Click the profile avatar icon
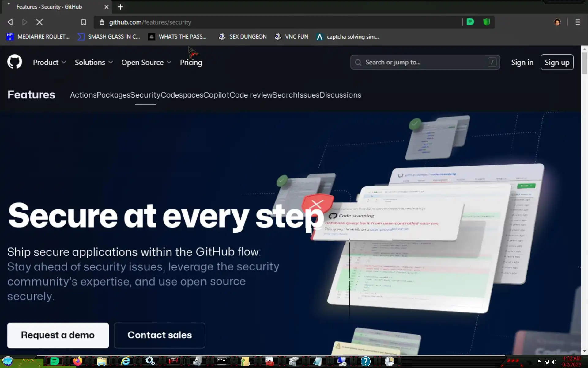The width and height of the screenshot is (588, 368). (x=557, y=22)
